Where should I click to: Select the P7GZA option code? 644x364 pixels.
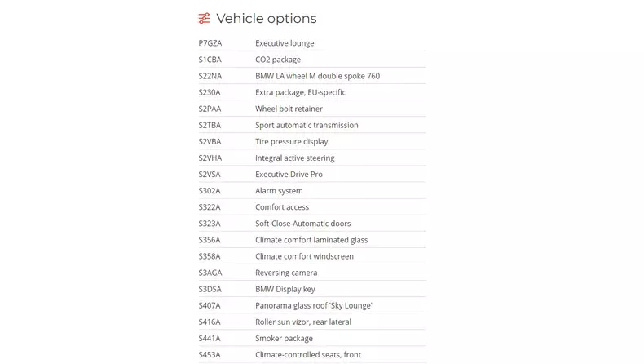[x=210, y=43]
